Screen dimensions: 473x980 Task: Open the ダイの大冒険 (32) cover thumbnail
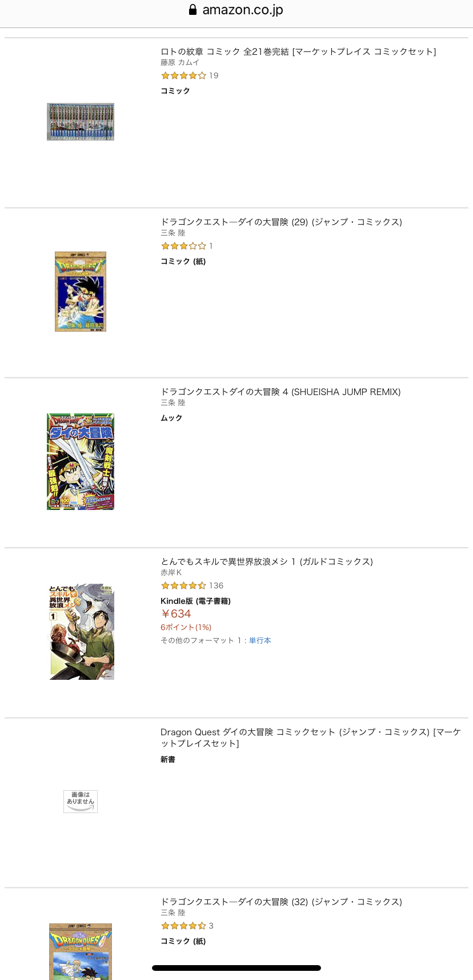(81, 951)
